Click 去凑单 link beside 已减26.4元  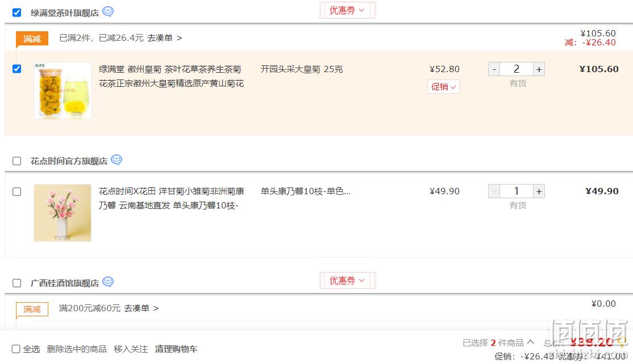[164, 38]
